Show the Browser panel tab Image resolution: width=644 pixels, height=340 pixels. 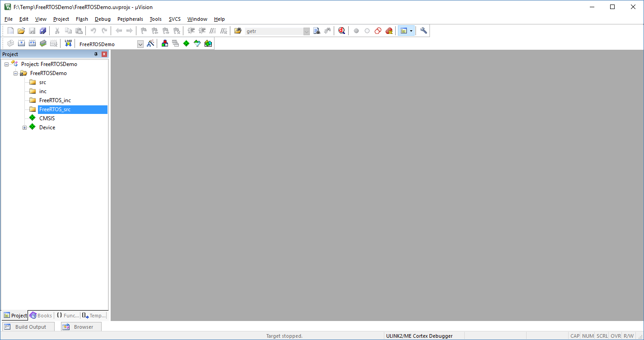click(x=81, y=327)
